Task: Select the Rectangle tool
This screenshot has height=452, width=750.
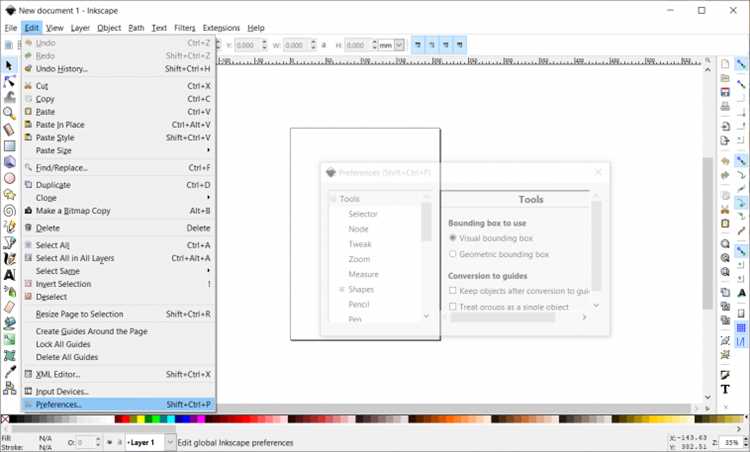Action: (9, 146)
